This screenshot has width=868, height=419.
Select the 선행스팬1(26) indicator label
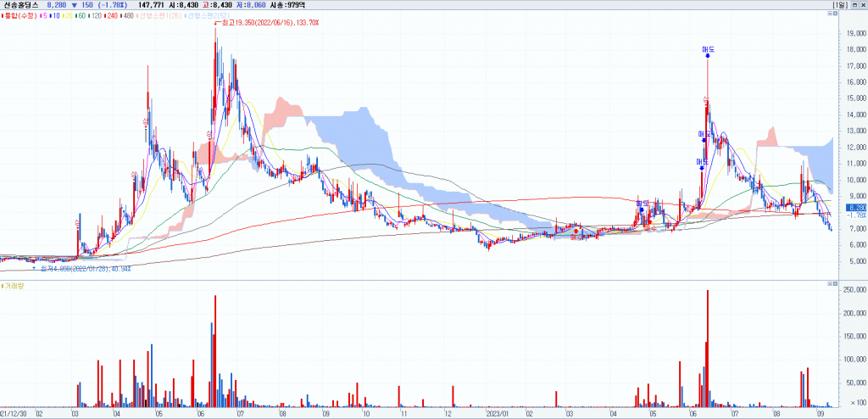pos(160,16)
